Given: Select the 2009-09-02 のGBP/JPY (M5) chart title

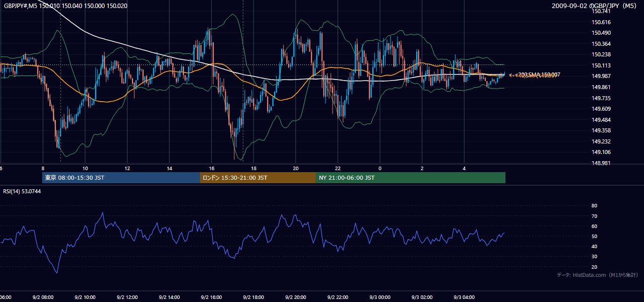Looking at the screenshot, I should 595,6.
